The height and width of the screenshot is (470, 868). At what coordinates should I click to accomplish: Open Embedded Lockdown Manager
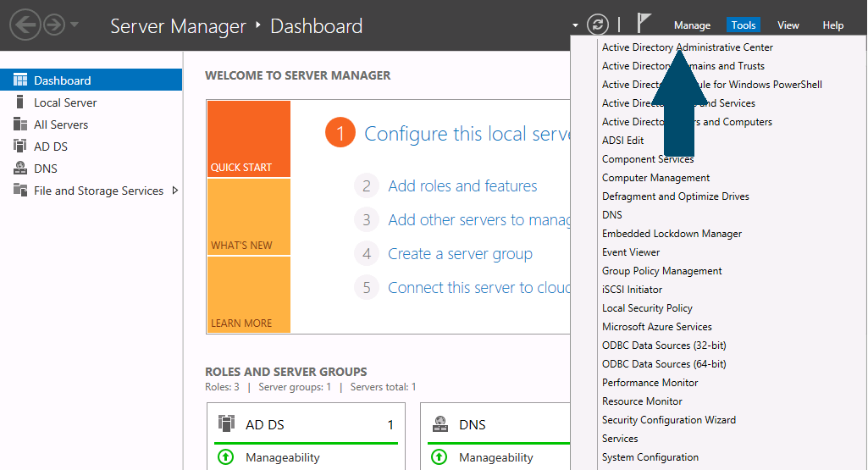pos(672,234)
